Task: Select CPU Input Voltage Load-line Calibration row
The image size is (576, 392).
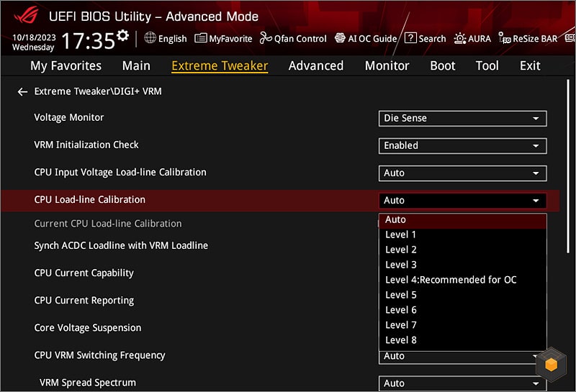Action: [120, 173]
